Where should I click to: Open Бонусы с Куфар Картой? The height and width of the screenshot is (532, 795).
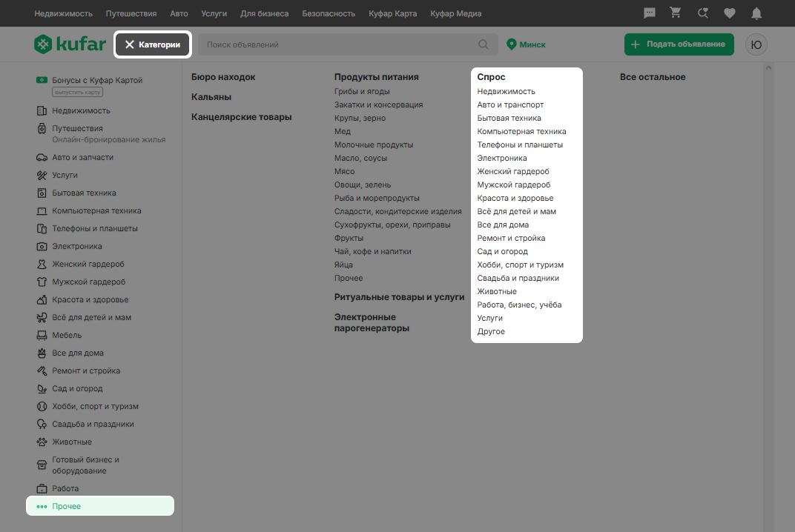[97, 80]
